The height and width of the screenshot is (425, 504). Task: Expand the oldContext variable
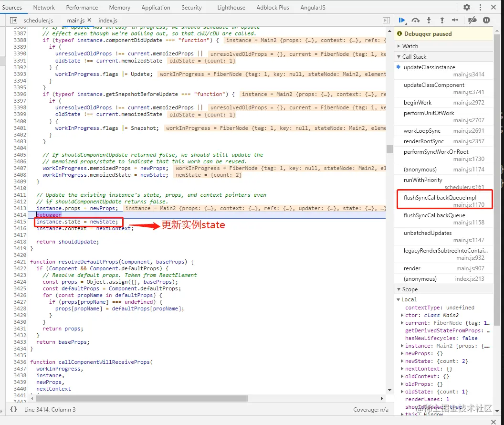point(402,376)
